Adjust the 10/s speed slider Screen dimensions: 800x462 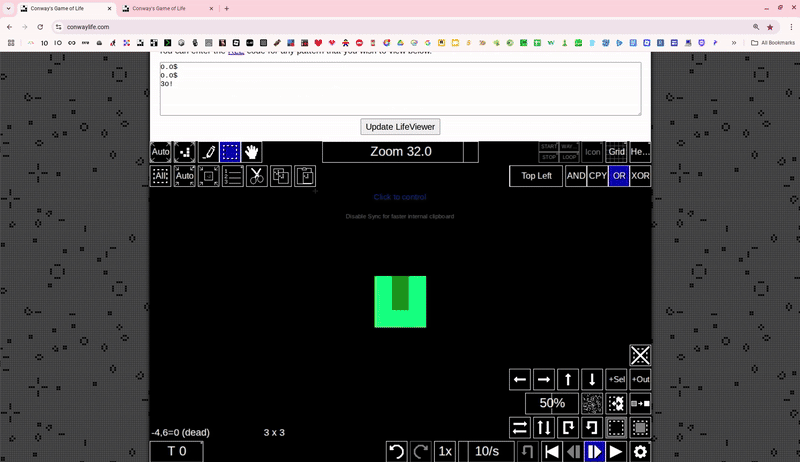point(487,452)
